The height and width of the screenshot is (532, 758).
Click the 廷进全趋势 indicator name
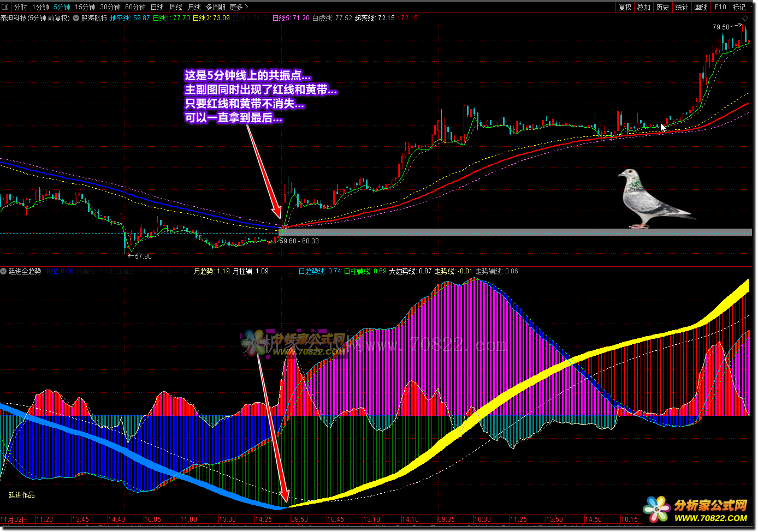click(25, 271)
